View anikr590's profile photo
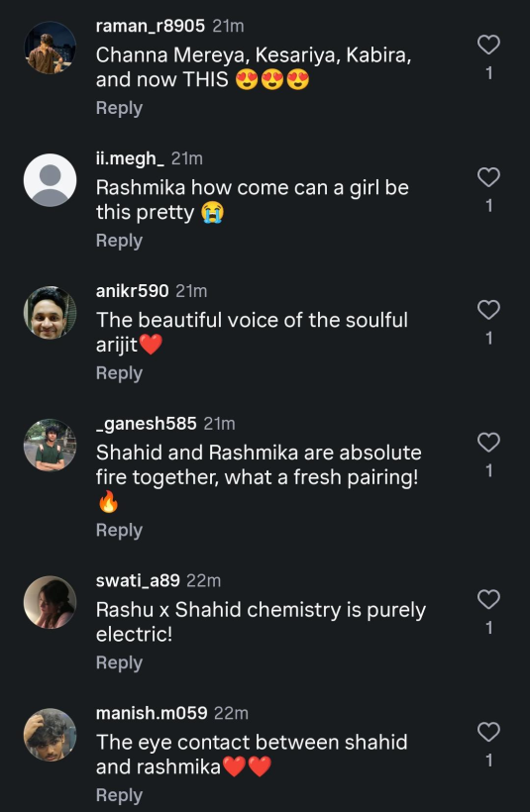 (x=51, y=312)
